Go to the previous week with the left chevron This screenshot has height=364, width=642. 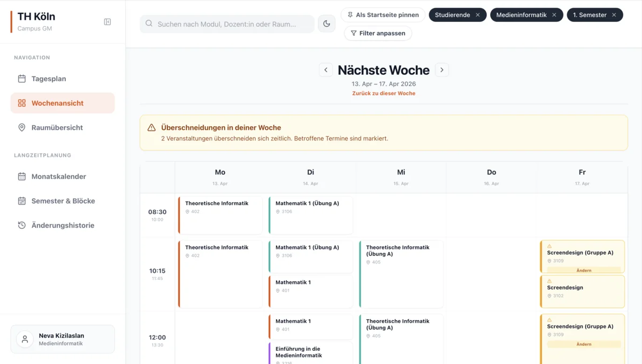326,70
